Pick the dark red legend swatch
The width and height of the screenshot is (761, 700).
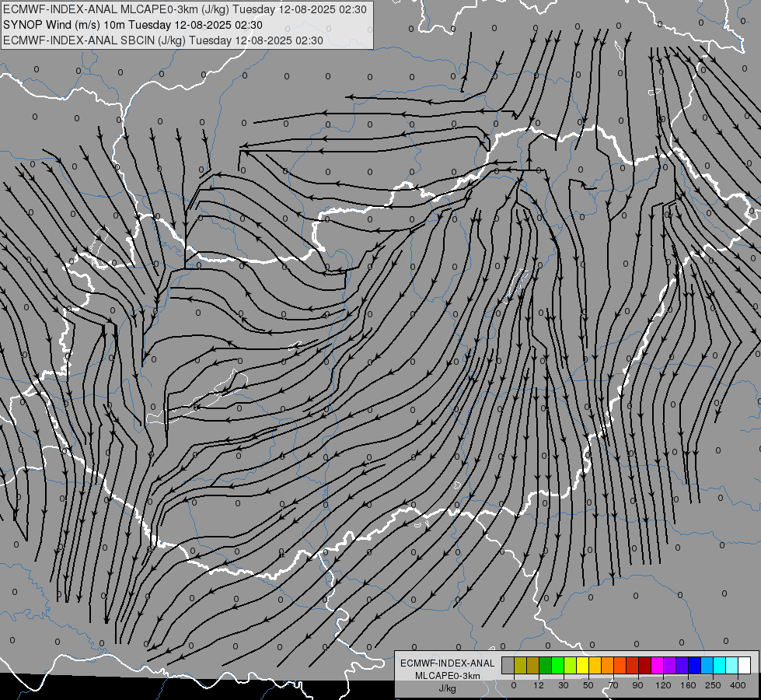pos(644,665)
